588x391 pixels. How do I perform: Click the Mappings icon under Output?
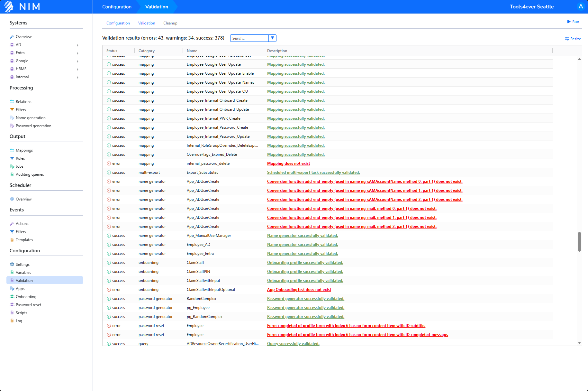coord(12,150)
